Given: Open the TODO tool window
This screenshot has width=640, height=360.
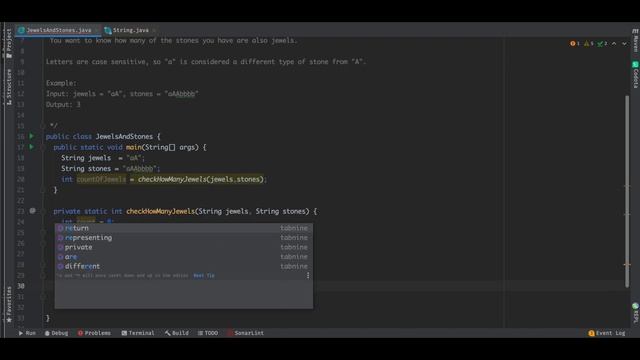Looking at the screenshot, I should (x=208, y=333).
